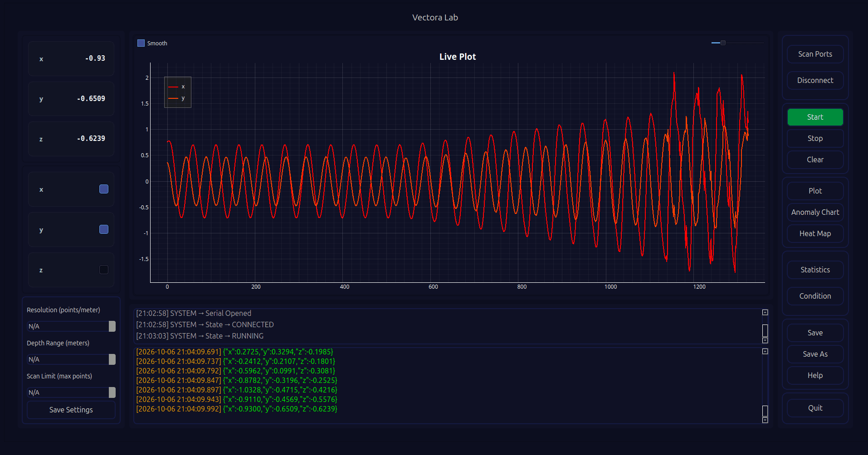Open the Depth Range (meters) dropdown
Viewport: 868px width, 455px height.
[x=71, y=359]
